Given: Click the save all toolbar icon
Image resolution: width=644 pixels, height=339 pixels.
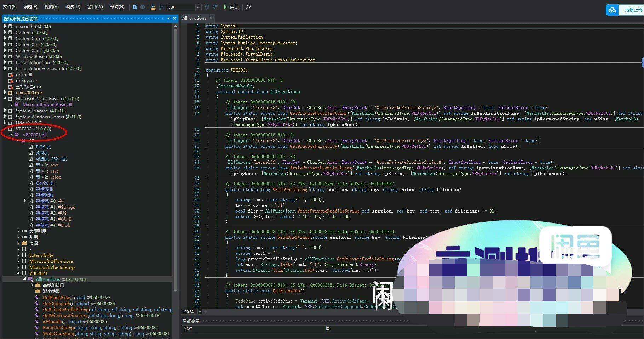Looking at the screenshot, I should click(161, 7).
